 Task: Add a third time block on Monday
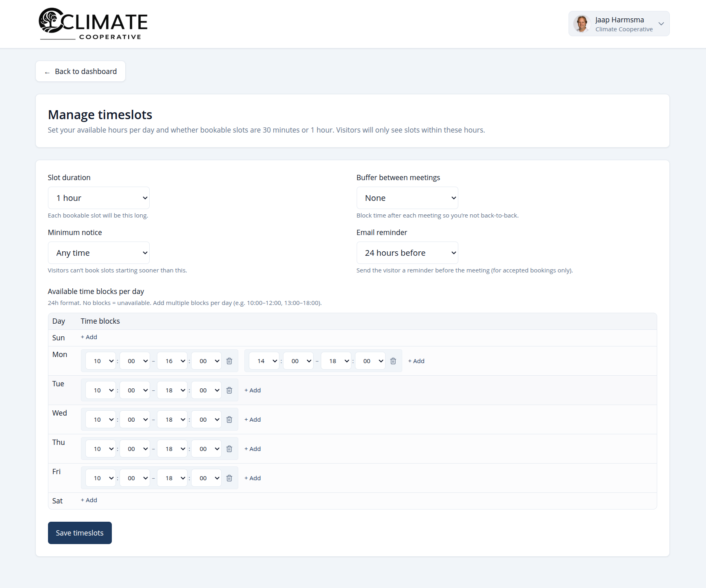(x=416, y=361)
